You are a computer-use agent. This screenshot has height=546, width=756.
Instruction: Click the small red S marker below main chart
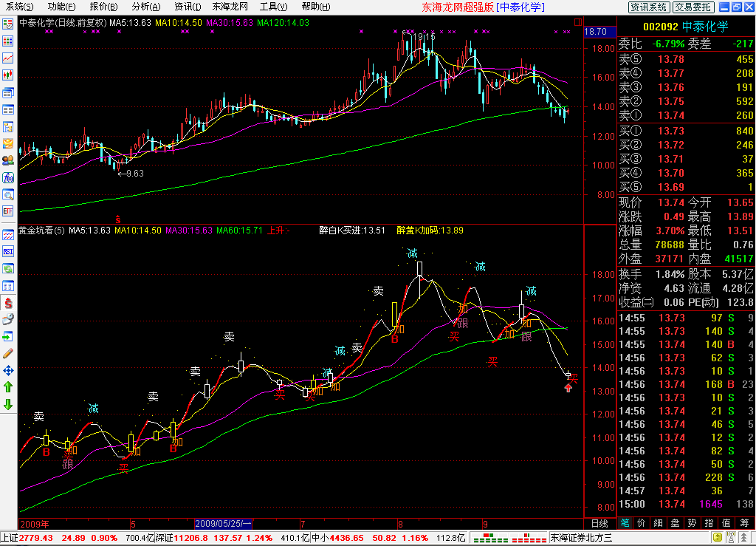click(x=117, y=219)
